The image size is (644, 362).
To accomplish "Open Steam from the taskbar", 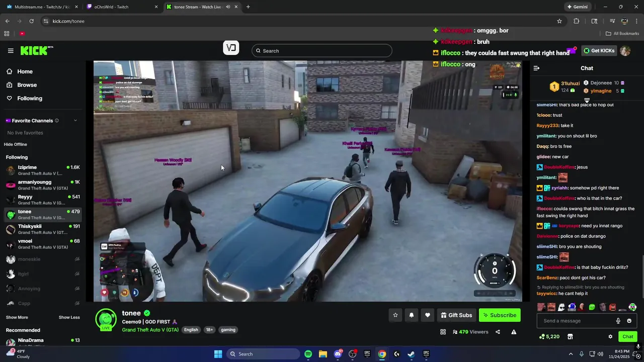I will pyautogui.click(x=411, y=354).
